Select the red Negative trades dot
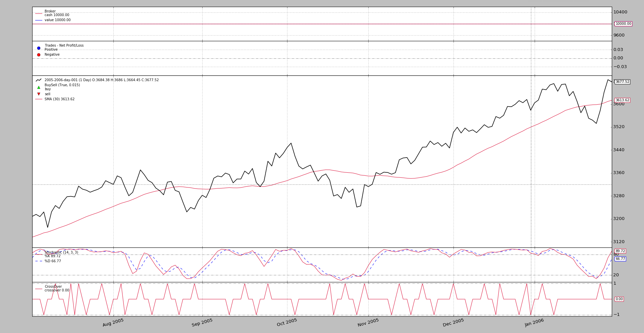This screenshot has width=644, height=333. pyautogui.click(x=39, y=55)
